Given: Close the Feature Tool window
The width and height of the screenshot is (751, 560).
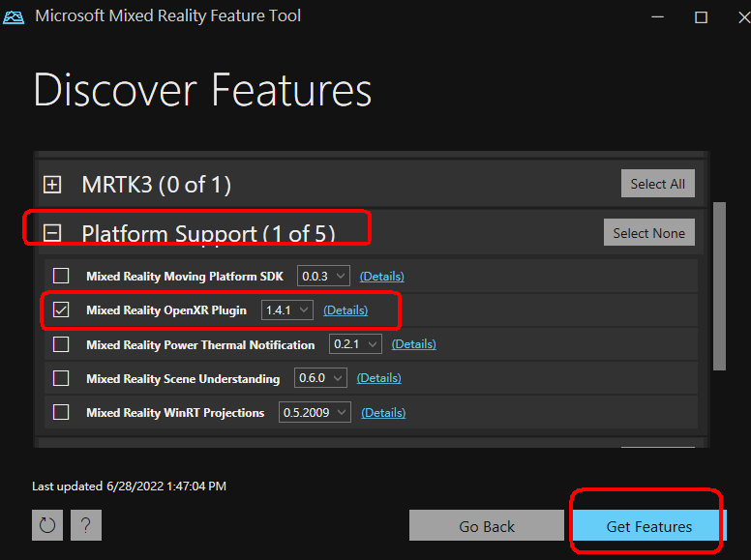Looking at the screenshot, I should [744, 17].
